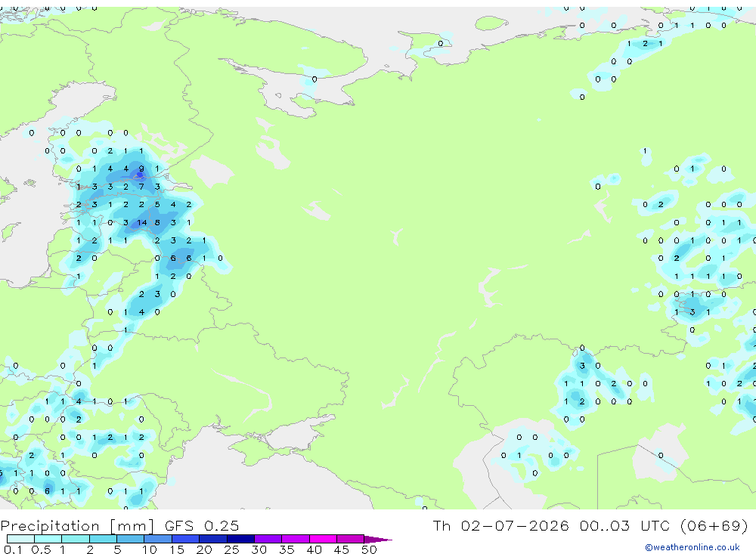Pick the 15–20 mm legend color swatch
756x554 pixels.
pyautogui.click(x=186, y=539)
